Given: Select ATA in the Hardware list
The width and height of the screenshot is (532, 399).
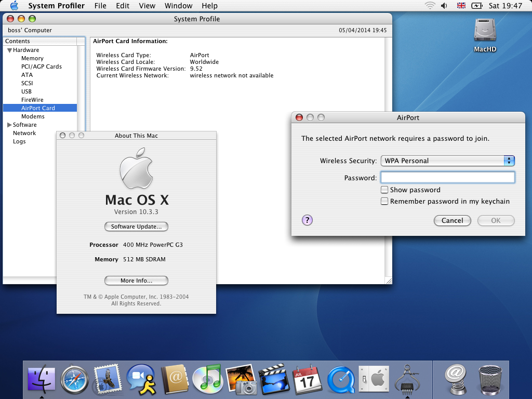Looking at the screenshot, I should [40, 75].
